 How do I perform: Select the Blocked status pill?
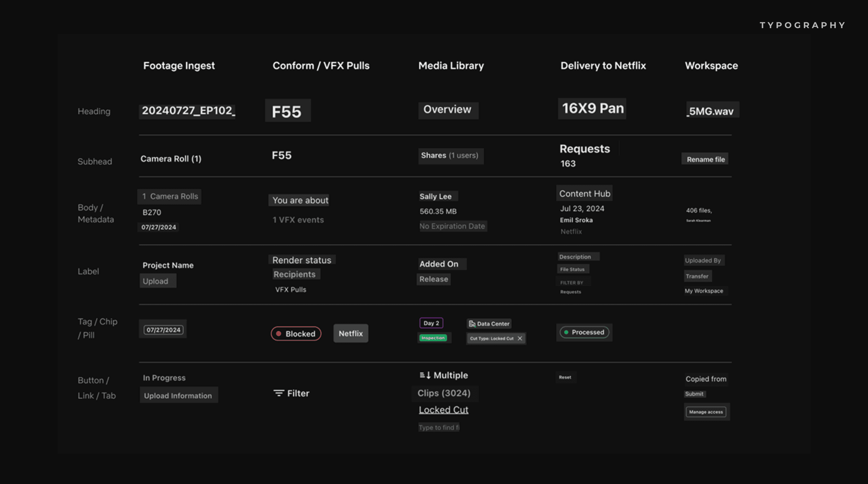point(296,334)
